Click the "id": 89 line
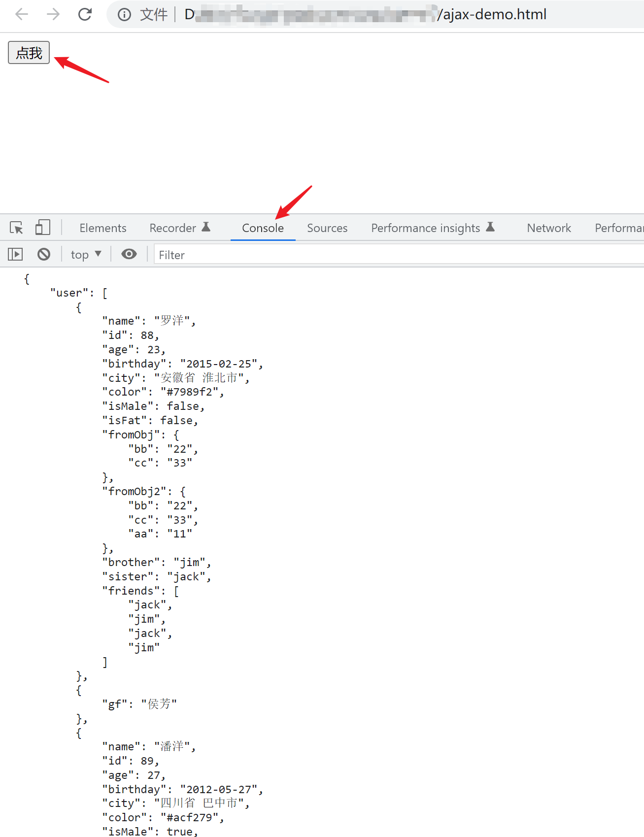Viewport: 644px width, 837px height. tap(131, 761)
